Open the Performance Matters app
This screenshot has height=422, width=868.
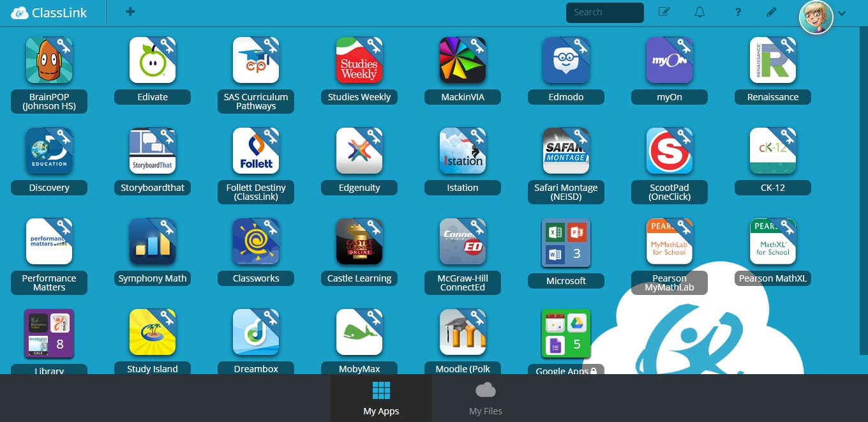[x=49, y=241]
